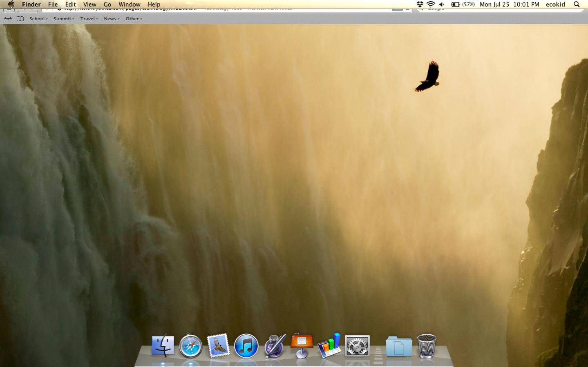Screen dimensions: 588x367
Task: Open the Pages inkwell icon in the Dock
Action: pos(275,346)
